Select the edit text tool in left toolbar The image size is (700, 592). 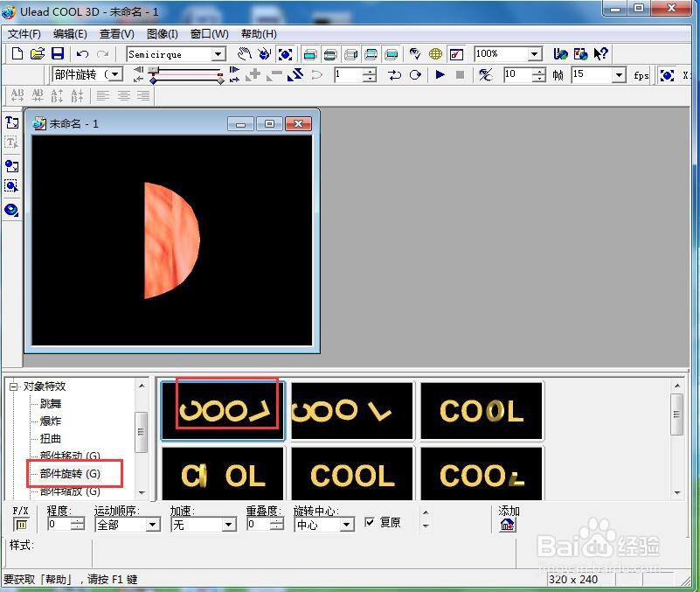tap(11, 143)
